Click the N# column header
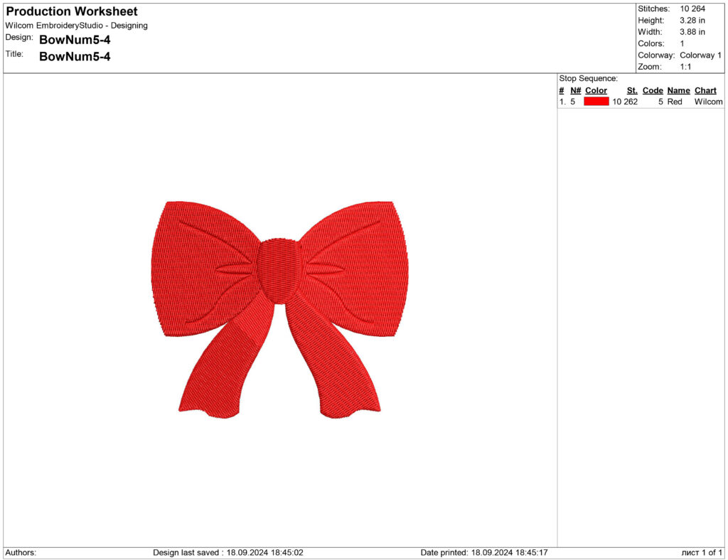This screenshot has height=560, width=728. [576, 90]
